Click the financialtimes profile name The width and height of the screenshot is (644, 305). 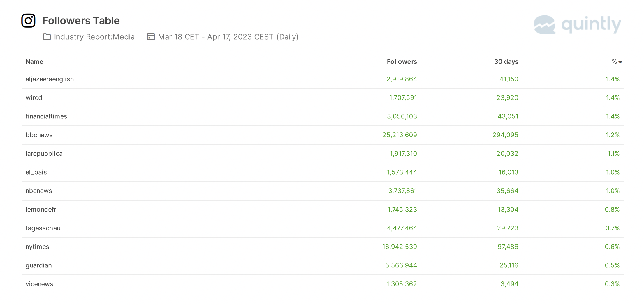(46, 116)
